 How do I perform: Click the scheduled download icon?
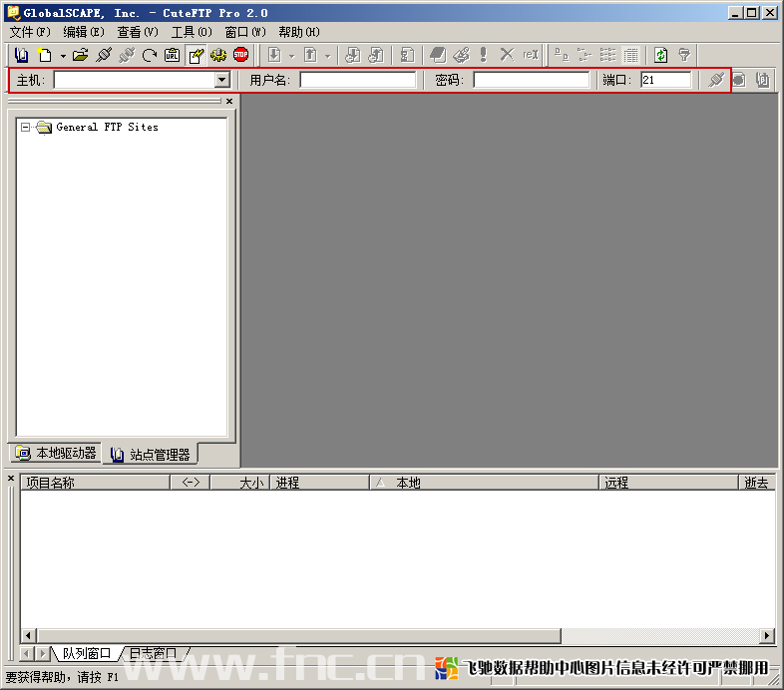353,55
